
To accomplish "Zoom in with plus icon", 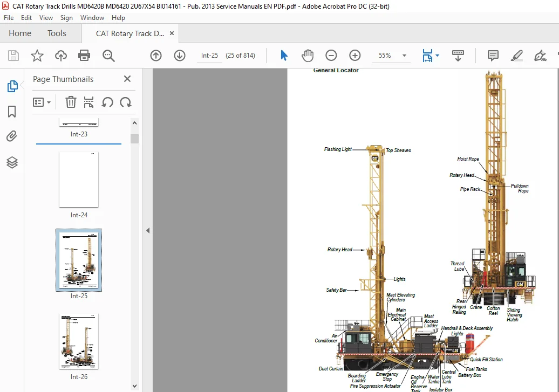I will (x=355, y=56).
